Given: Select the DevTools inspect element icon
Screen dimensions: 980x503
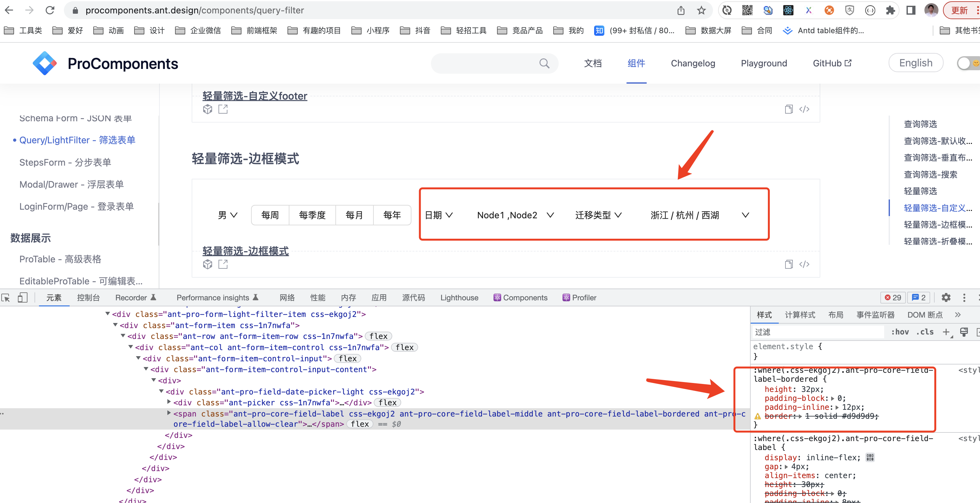Looking at the screenshot, I should [x=5, y=298].
